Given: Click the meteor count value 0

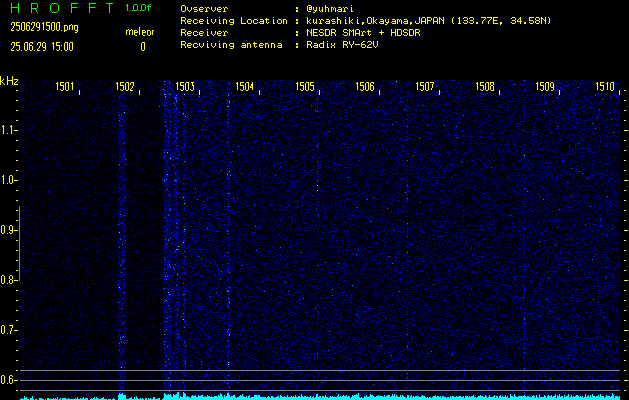Looking at the screenshot, I should [143, 47].
